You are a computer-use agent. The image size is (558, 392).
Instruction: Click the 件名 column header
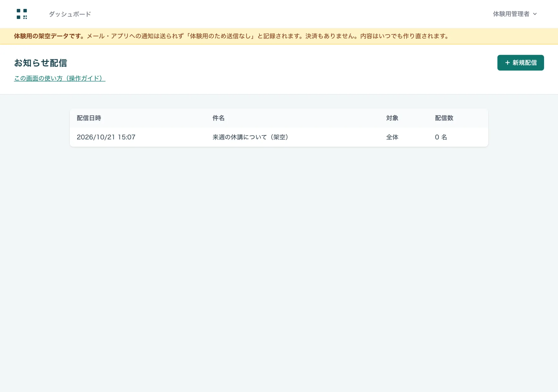point(218,118)
